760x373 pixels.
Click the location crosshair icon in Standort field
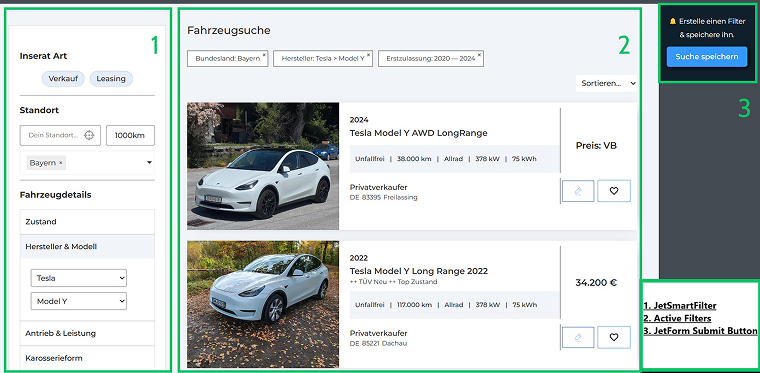tap(89, 136)
